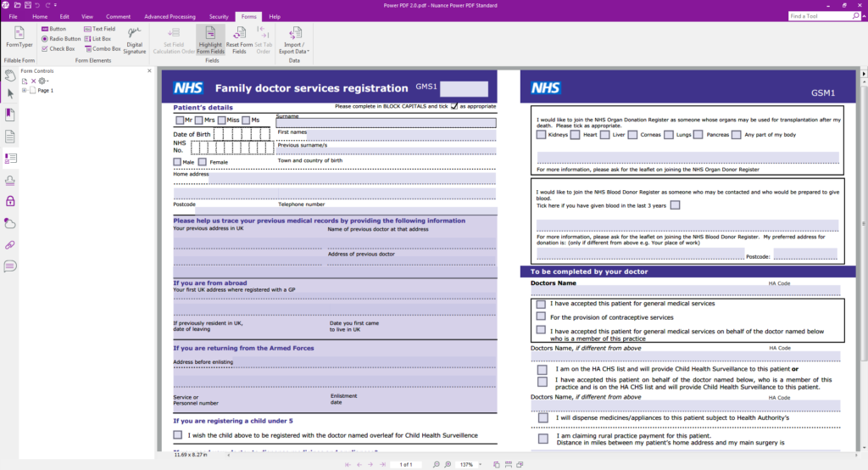Tick the Male checkbox

tap(177, 162)
